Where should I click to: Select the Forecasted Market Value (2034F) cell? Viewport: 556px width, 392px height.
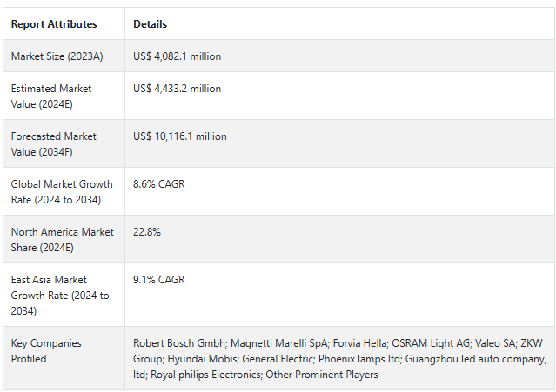point(54,143)
